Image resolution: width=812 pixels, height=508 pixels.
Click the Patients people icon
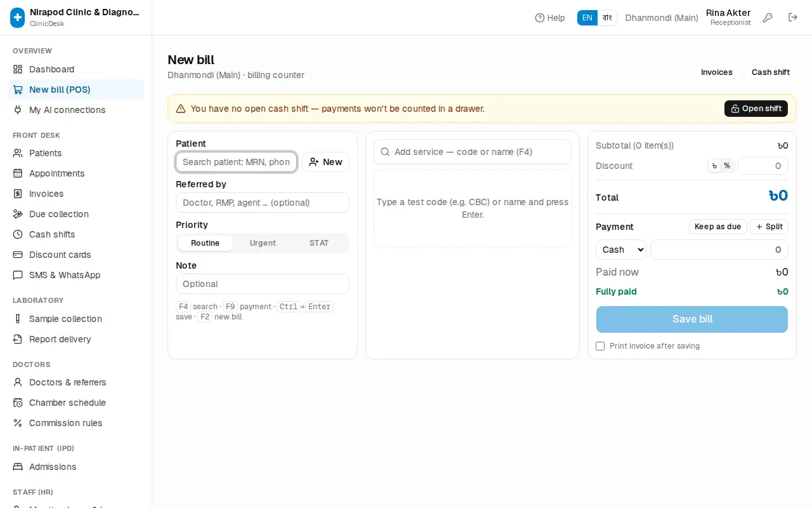pyautogui.click(x=18, y=153)
